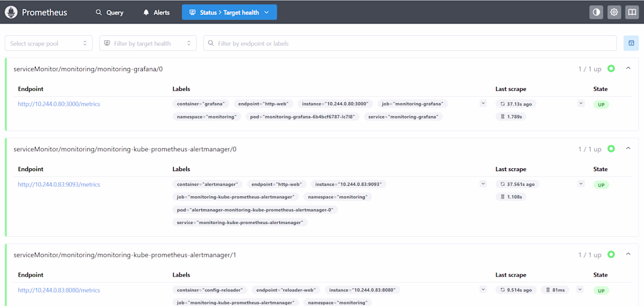
Task: Toggle the dark/light theme icon
Action: click(x=597, y=12)
